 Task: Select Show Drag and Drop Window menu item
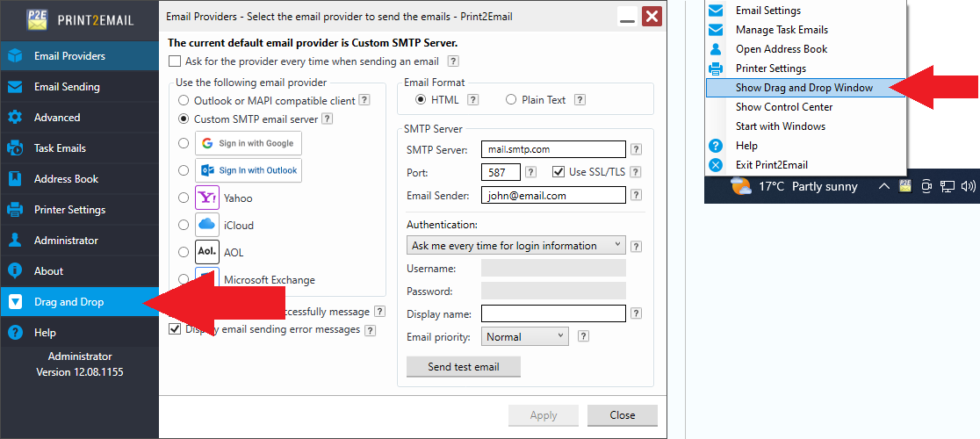coord(805,88)
